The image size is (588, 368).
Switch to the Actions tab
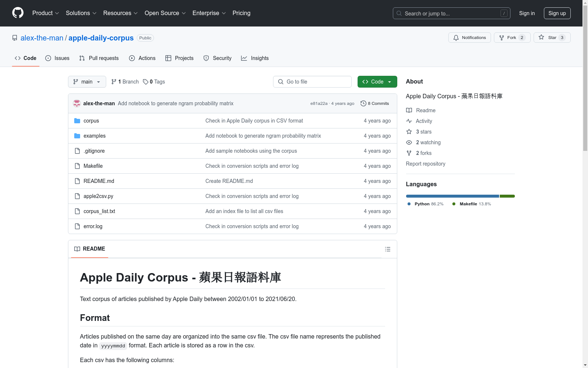click(x=142, y=58)
